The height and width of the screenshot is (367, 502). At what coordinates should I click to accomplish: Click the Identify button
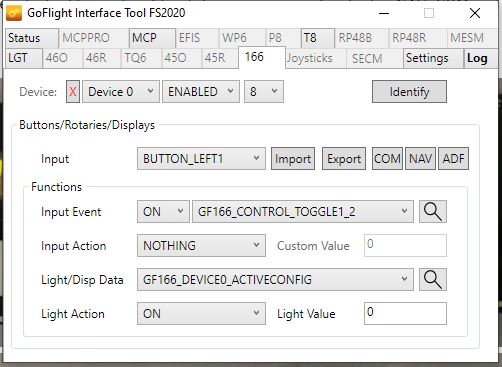coord(409,91)
